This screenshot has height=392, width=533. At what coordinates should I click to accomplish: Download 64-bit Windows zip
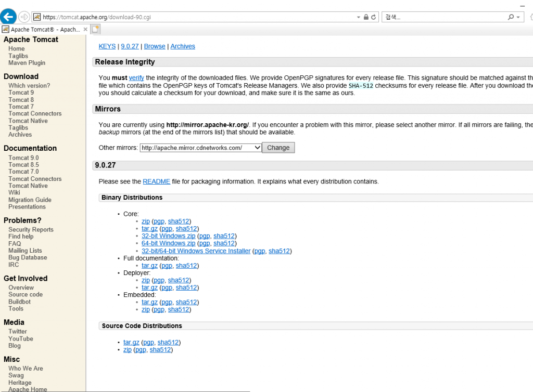pos(169,243)
